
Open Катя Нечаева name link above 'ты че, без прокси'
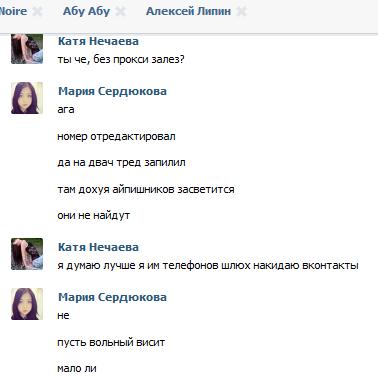pyautogui.click(x=98, y=41)
